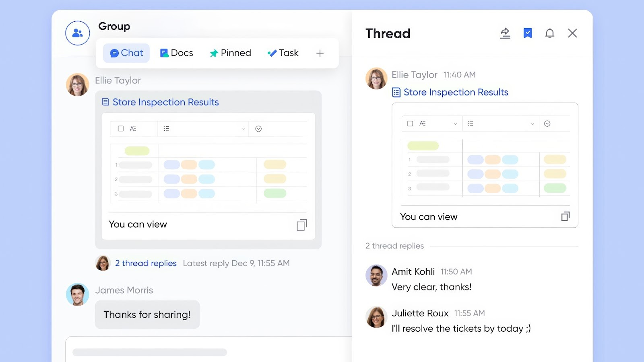Open the circular chevron dropdown in the table
The width and height of the screenshot is (644, 362).
[259, 129]
